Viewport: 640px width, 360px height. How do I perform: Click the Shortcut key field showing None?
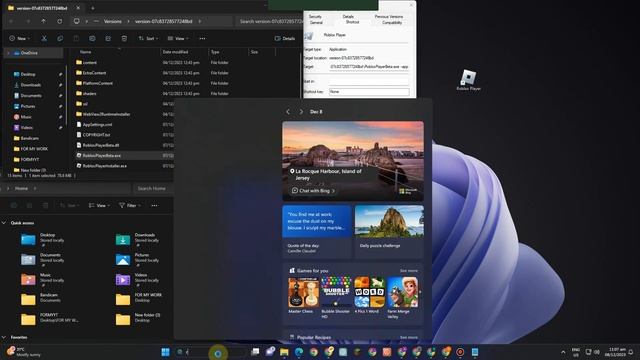(369, 92)
